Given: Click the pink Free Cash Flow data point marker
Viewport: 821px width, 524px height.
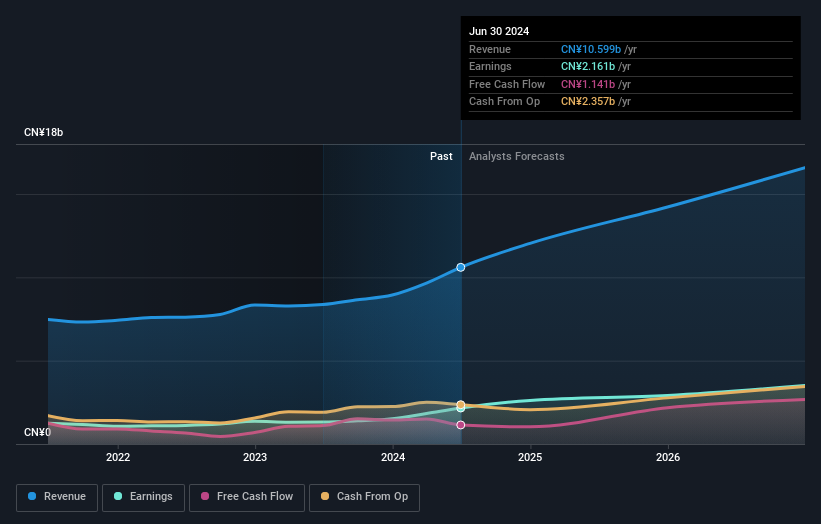Looking at the screenshot, I should click(461, 425).
